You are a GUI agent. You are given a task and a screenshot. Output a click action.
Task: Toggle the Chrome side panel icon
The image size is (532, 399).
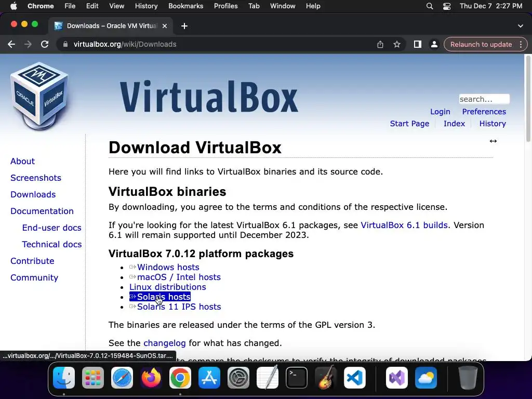click(417, 45)
